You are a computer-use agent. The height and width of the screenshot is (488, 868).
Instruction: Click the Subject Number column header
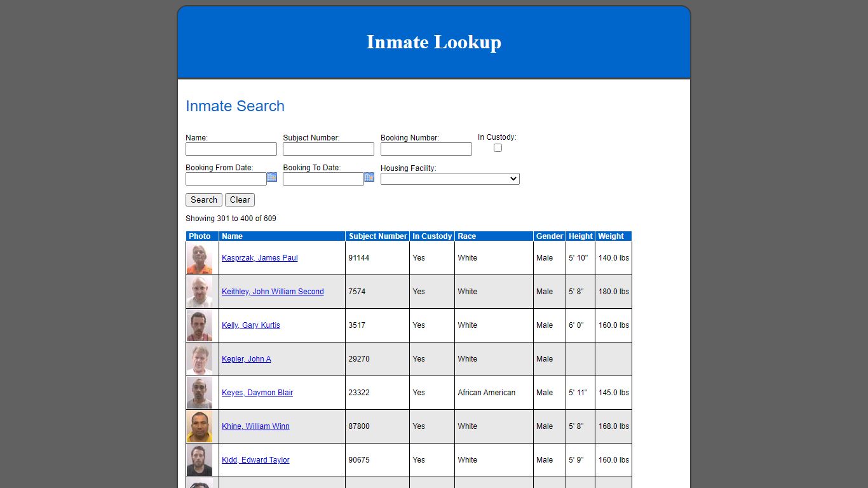pos(377,236)
